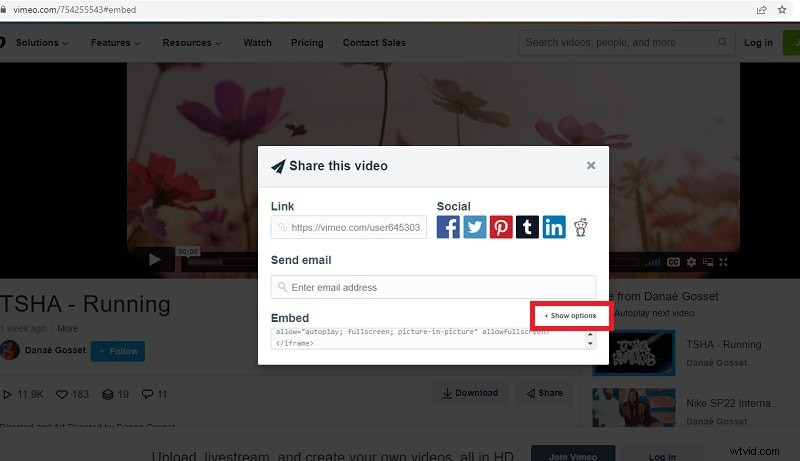This screenshot has height=461, width=800.
Task: Click Log in button in bottom banner
Action: click(662, 454)
